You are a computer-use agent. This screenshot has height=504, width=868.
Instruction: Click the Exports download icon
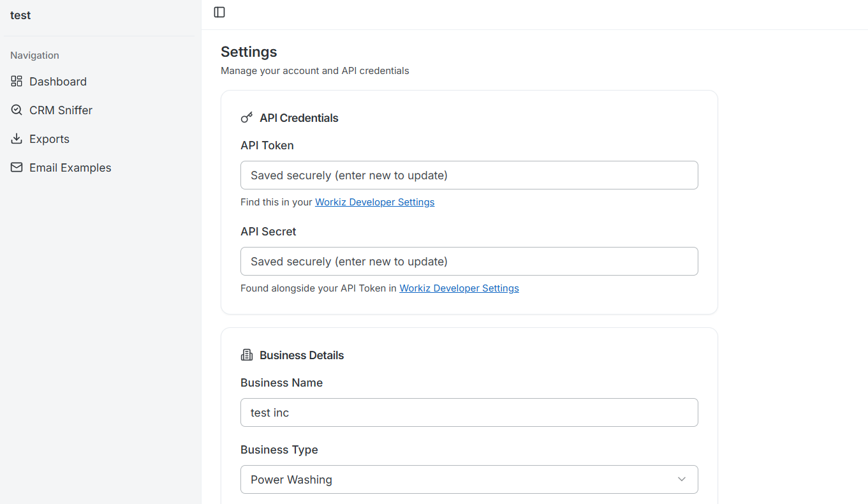16,138
